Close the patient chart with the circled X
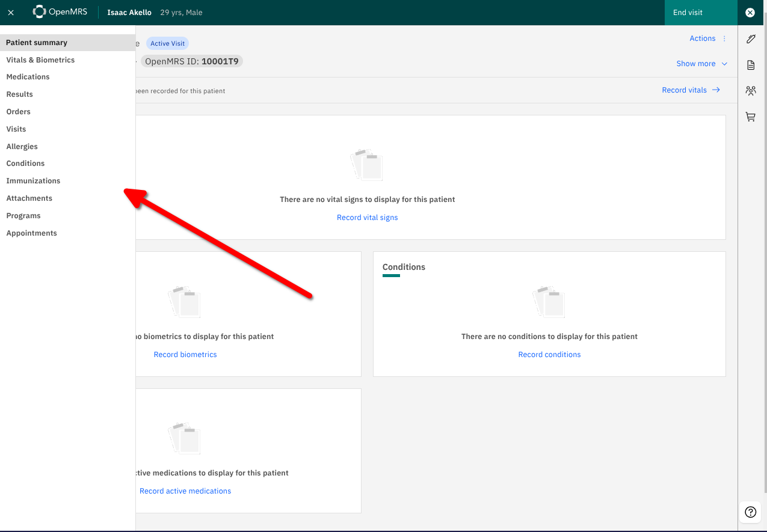Viewport: 767px width, 532px height. coord(750,13)
